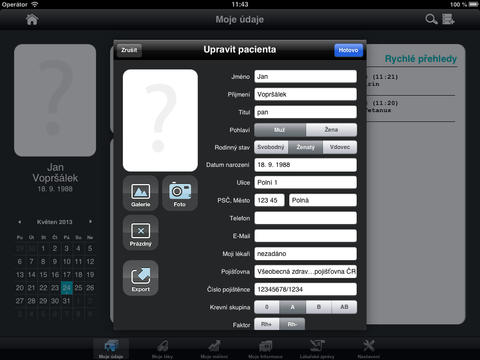Screen dimensions: 480x360
Task: Go to next month in calendar
Action: coord(90,222)
